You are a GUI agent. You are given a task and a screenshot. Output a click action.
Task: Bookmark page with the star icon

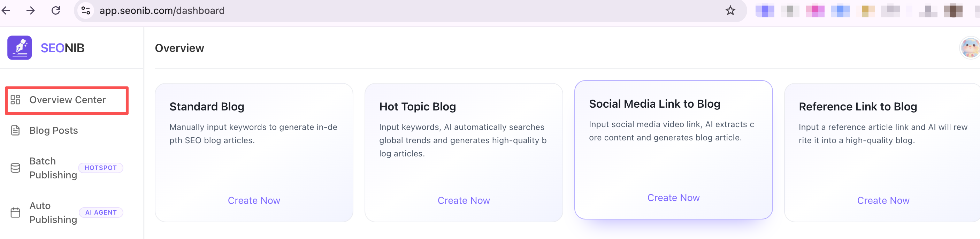[x=730, y=10]
